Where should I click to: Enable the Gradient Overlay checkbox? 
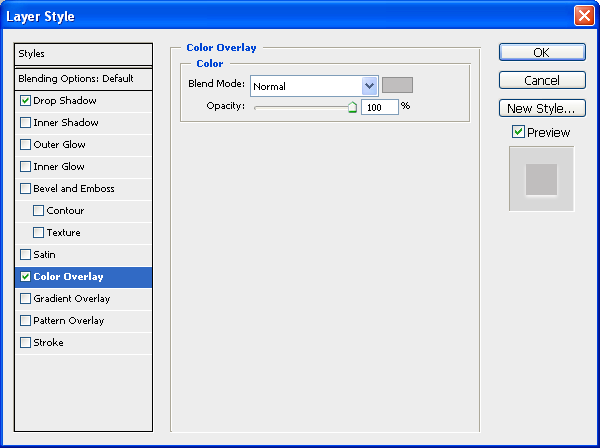pos(25,298)
